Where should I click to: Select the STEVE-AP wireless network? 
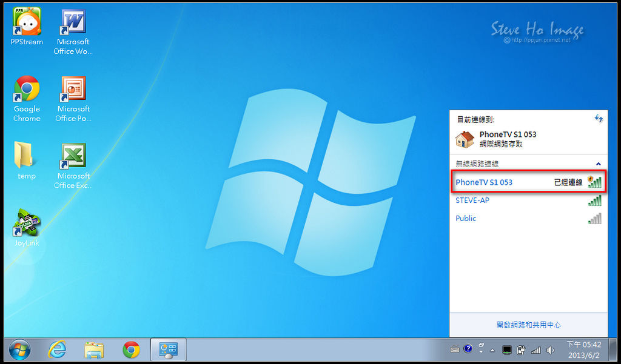tap(529, 200)
